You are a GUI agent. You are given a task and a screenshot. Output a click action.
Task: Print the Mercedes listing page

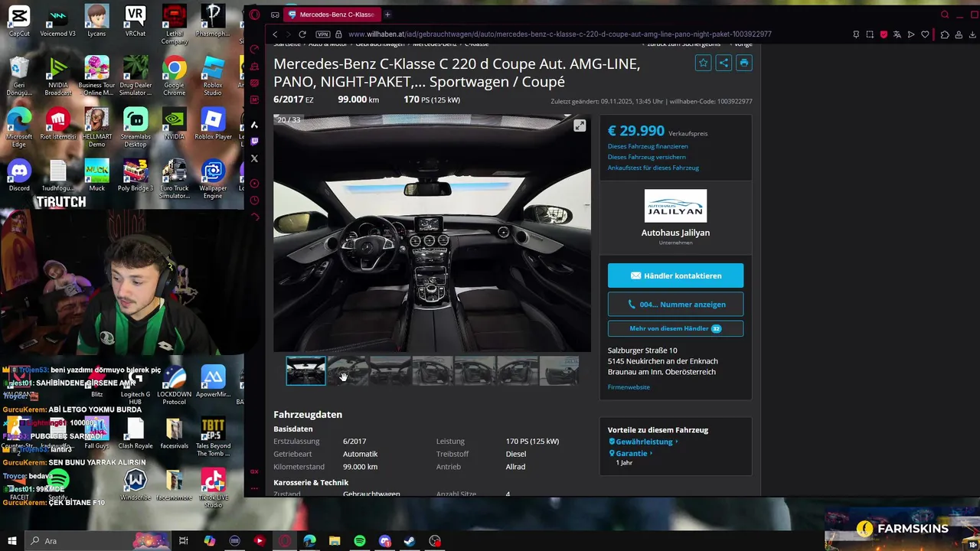[743, 64]
